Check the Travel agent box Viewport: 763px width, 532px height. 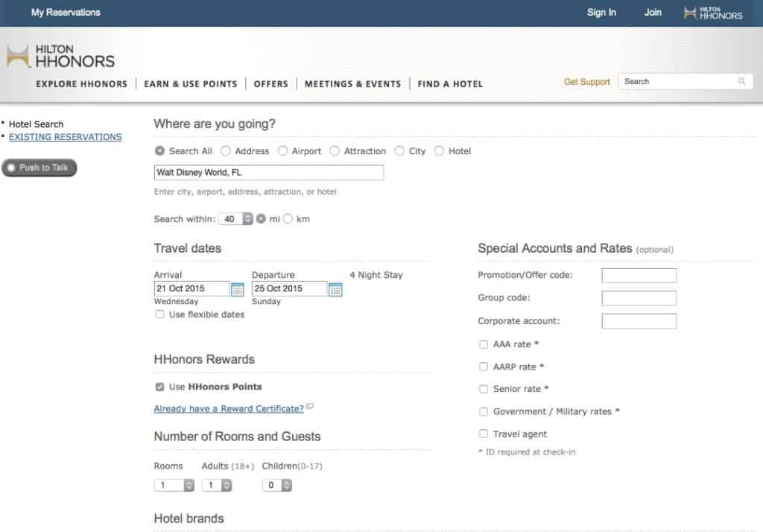(x=483, y=434)
